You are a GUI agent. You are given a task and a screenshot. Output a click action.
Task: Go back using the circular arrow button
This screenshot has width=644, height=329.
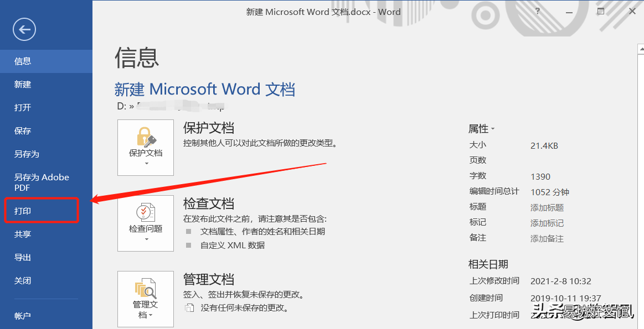coord(24,29)
